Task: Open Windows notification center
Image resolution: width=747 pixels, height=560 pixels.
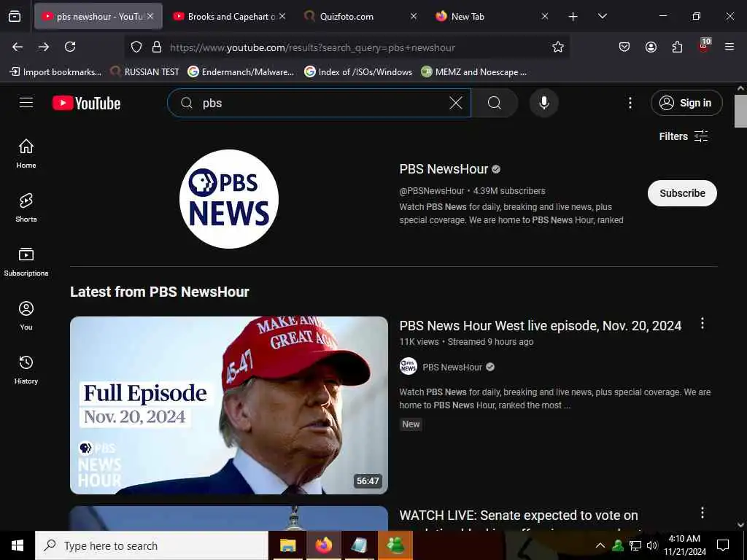Action: tap(723, 545)
